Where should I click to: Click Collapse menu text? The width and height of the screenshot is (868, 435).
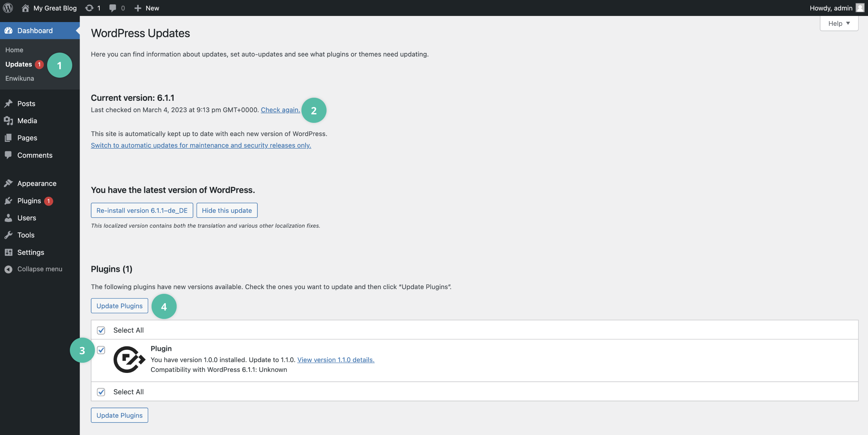coord(40,269)
